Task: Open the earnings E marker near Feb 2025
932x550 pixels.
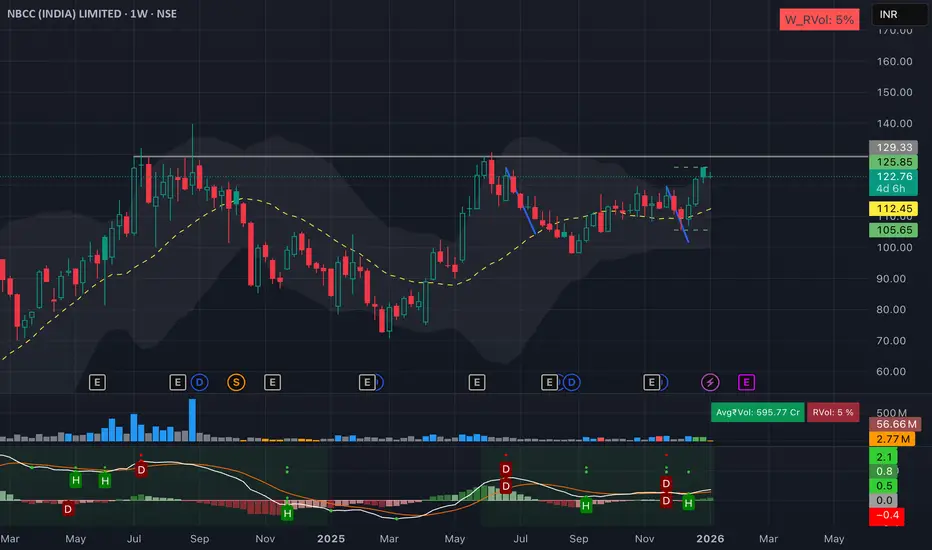Action: click(367, 382)
